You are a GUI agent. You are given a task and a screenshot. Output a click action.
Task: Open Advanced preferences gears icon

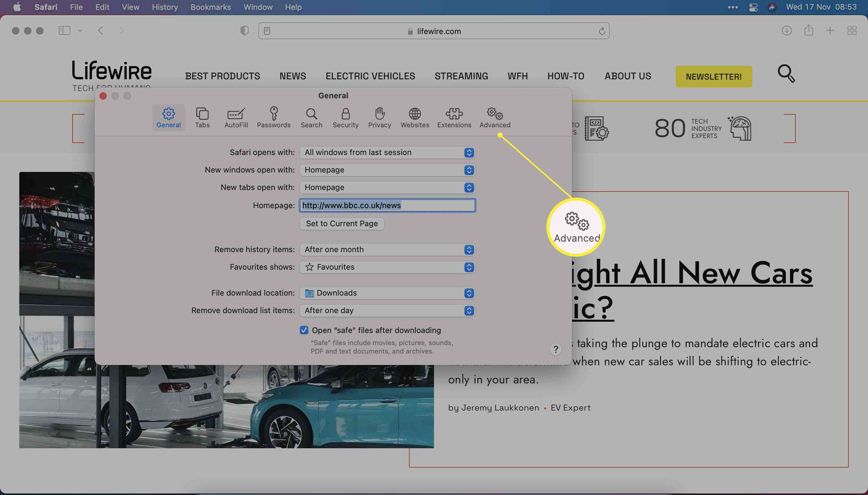pos(495,118)
